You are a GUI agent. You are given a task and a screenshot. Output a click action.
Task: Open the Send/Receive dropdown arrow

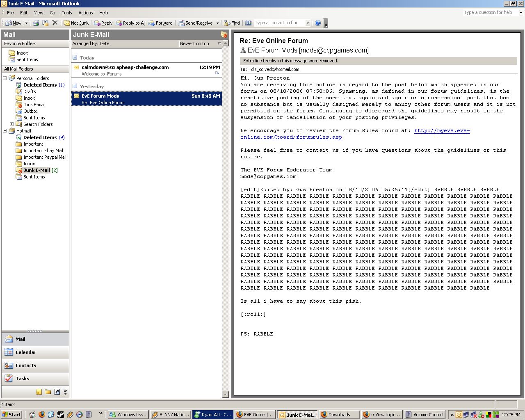click(x=217, y=23)
